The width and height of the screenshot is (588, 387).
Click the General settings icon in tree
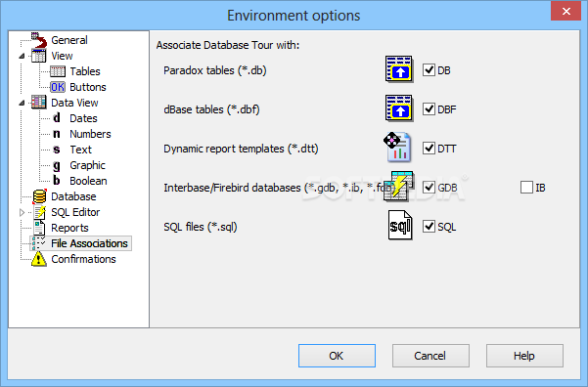39,40
